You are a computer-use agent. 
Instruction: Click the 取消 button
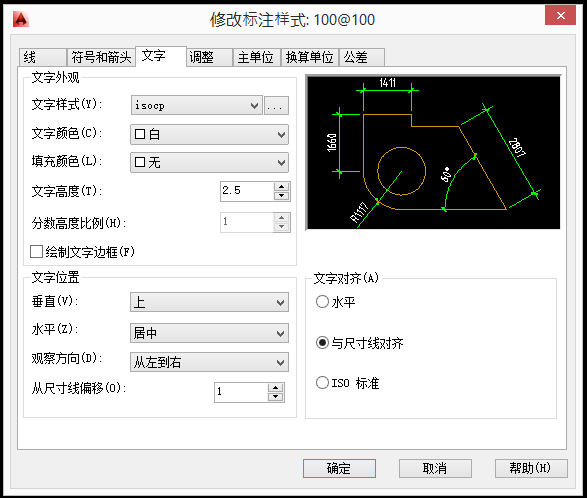click(x=435, y=468)
